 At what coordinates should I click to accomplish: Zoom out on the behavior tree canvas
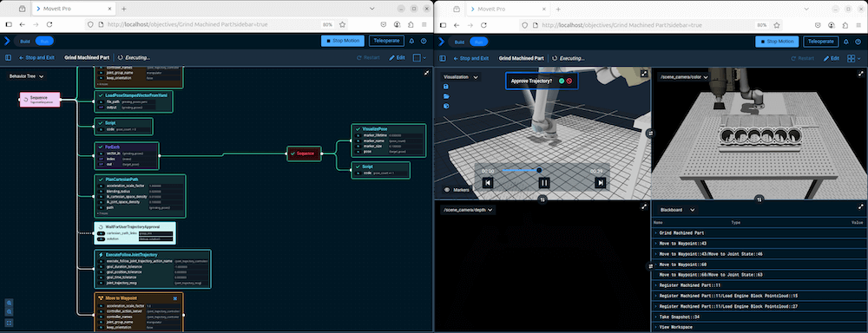point(9,312)
